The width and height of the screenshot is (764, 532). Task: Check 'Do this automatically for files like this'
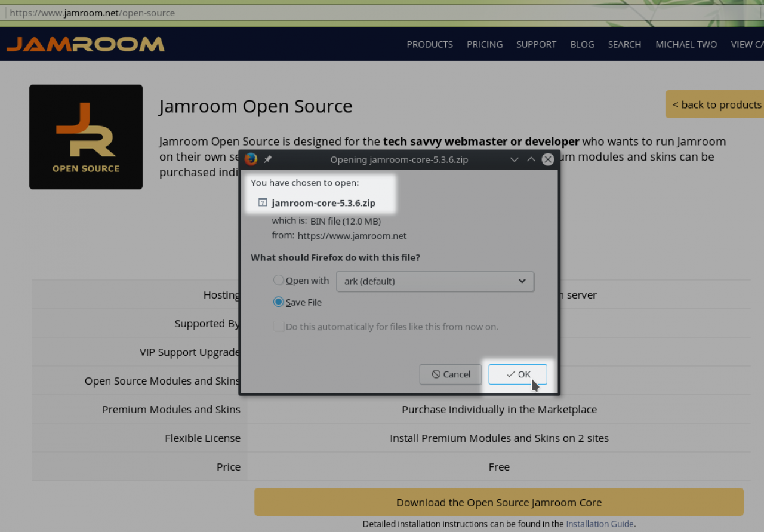click(x=278, y=327)
